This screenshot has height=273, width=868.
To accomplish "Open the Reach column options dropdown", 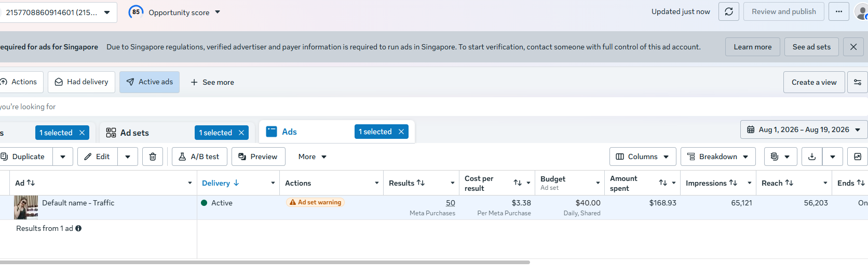I will [825, 183].
